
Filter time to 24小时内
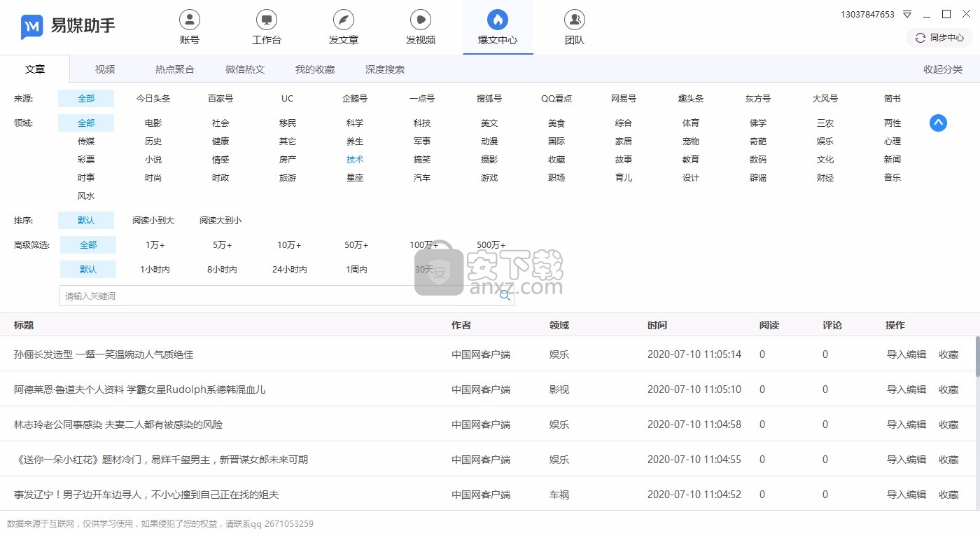[x=290, y=270]
